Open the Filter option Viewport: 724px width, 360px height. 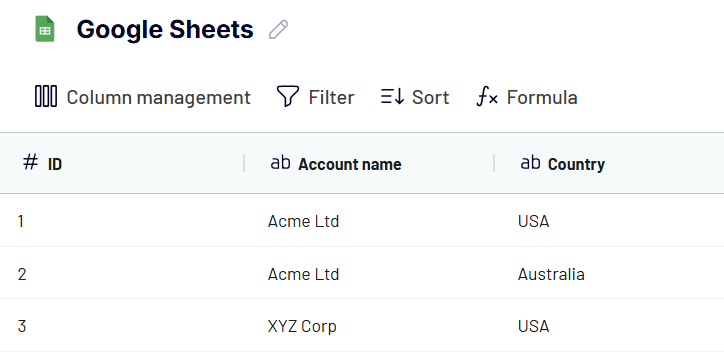315,97
